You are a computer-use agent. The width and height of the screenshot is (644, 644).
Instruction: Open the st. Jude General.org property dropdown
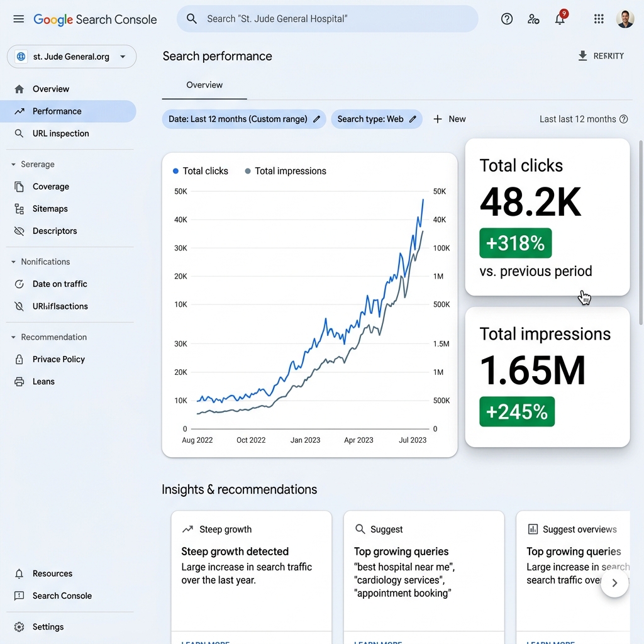pyautogui.click(x=72, y=57)
